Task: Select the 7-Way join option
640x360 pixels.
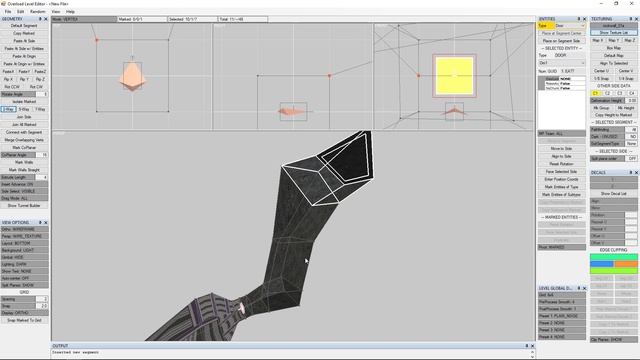Action: [40, 109]
